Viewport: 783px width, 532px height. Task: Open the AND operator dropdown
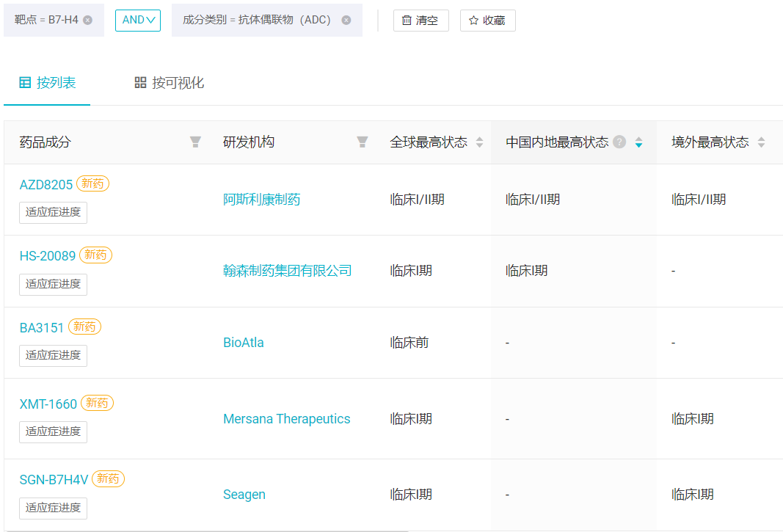click(x=138, y=21)
